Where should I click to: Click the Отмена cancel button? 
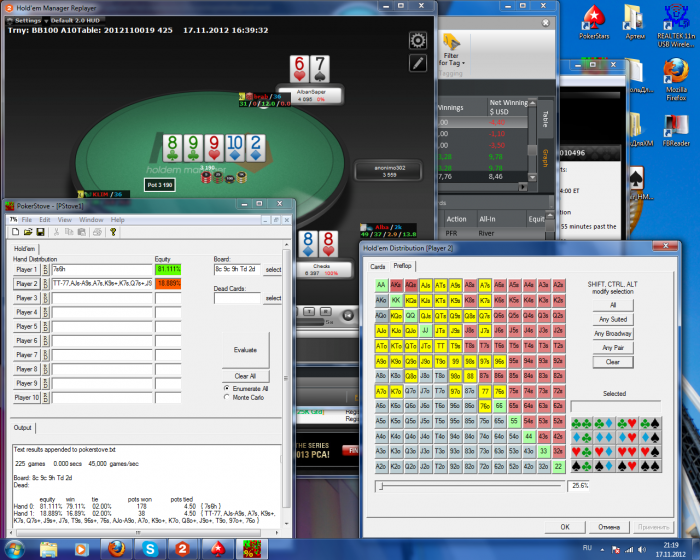tap(609, 527)
